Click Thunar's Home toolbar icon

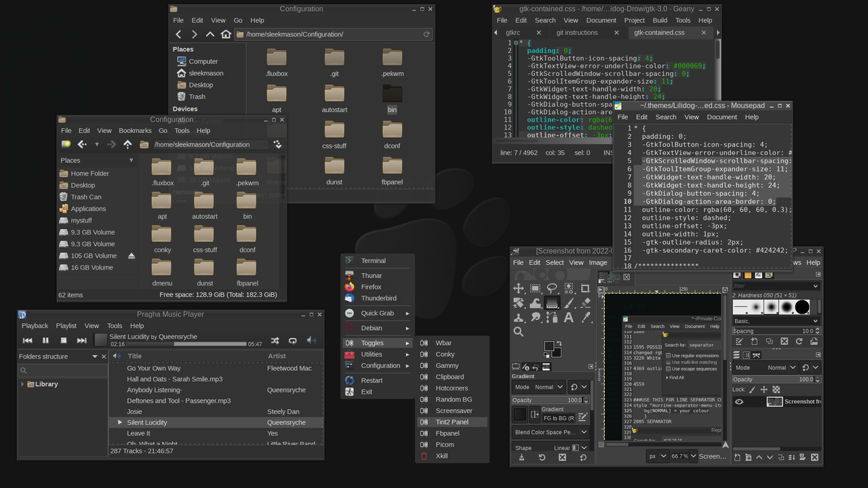[x=226, y=34]
